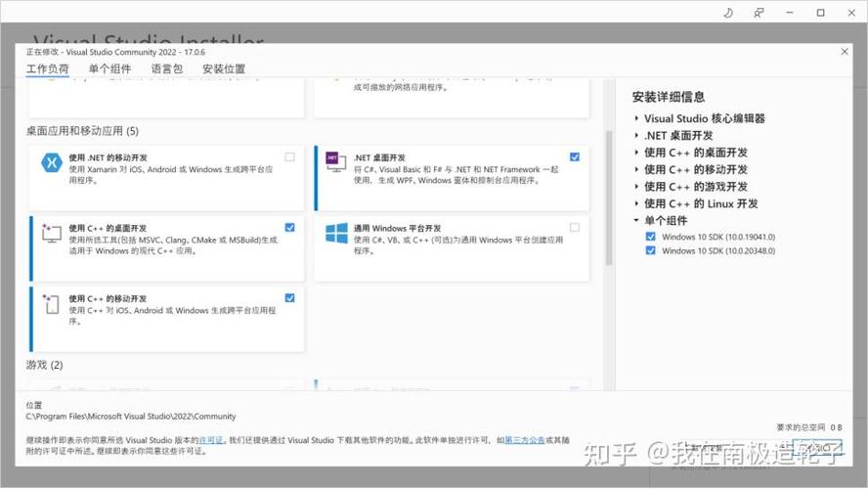868x489 pixels.
Task: Click the C++ desktop development monitor icon
Action: coord(52,233)
